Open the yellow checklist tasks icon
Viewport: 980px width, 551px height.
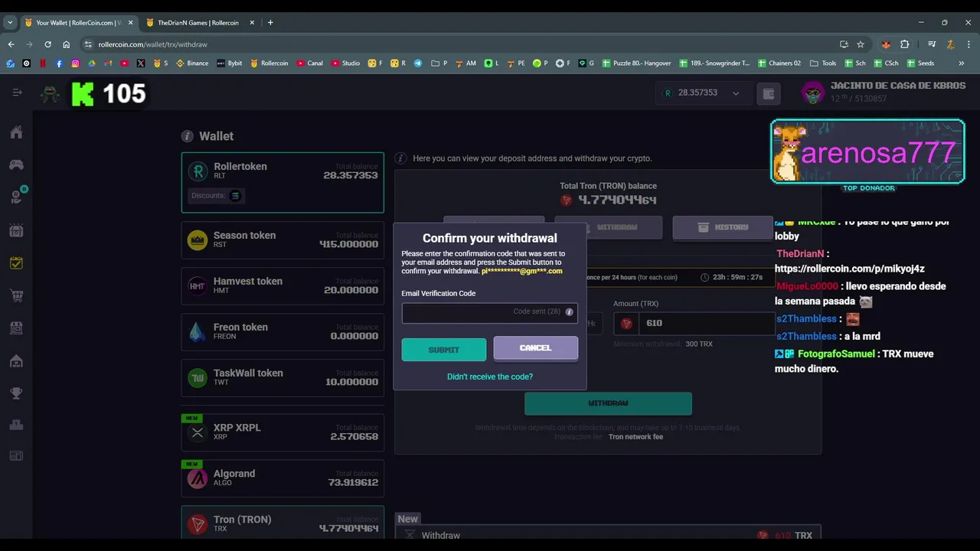pyautogui.click(x=16, y=262)
